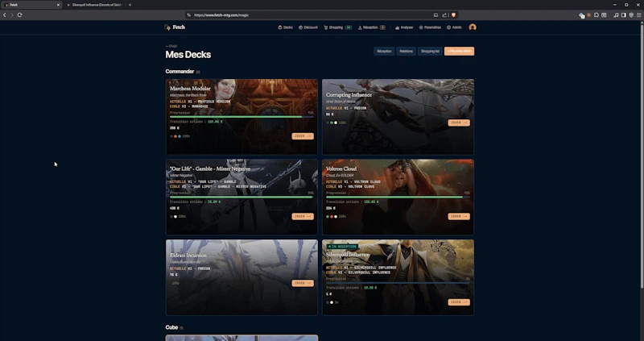Click the Voltron Cloud progress bar
Viewport: 644px width, 341px height.
398,197
